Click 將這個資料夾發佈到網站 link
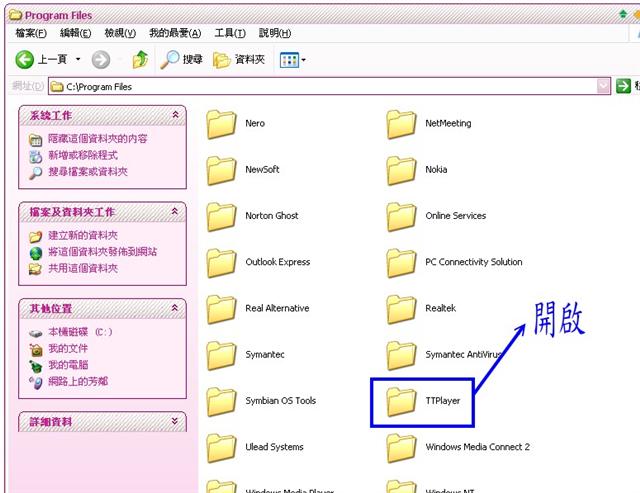 [102, 252]
